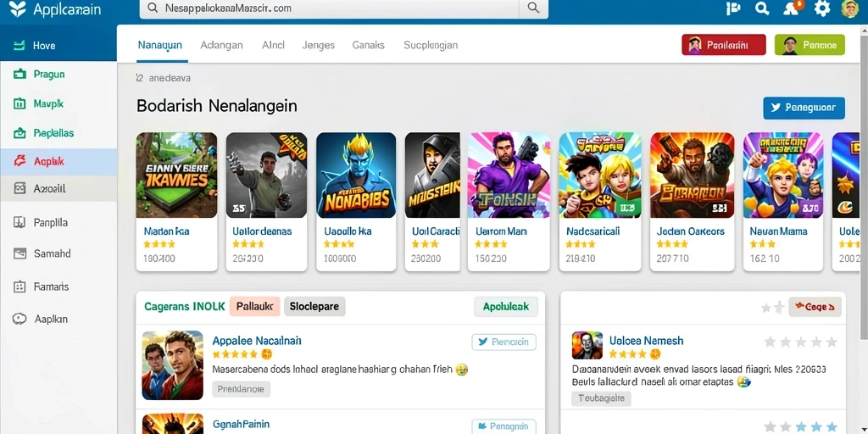This screenshot has width=868, height=434.
Task: Open the Neuan Mama game card
Action: click(782, 202)
